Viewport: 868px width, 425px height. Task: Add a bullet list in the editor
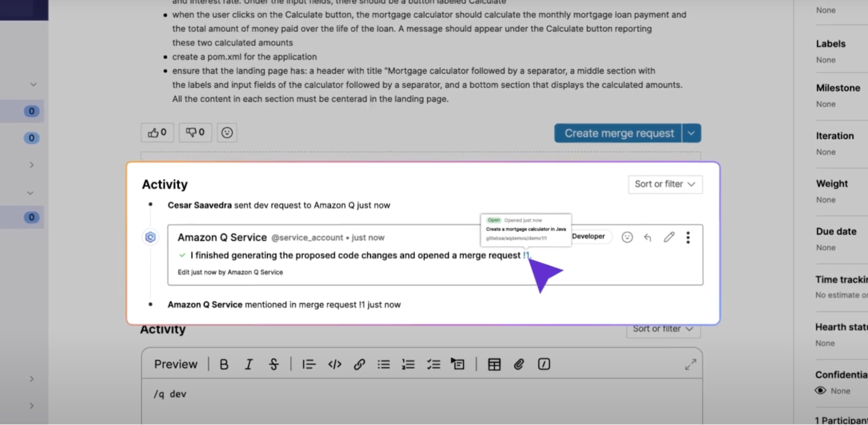click(383, 364)
